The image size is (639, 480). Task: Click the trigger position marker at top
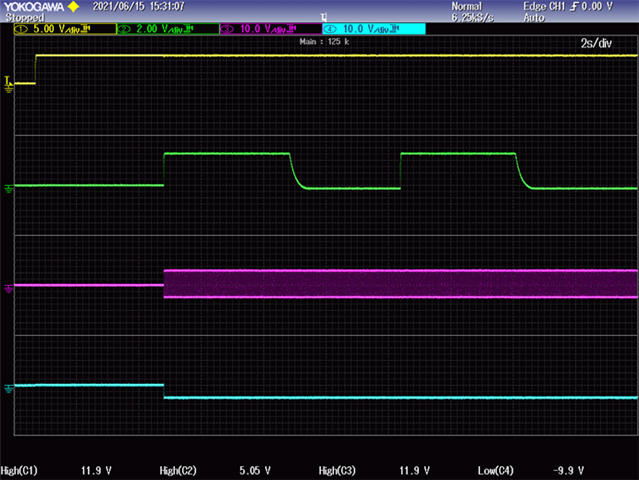[x=324, y=17]
